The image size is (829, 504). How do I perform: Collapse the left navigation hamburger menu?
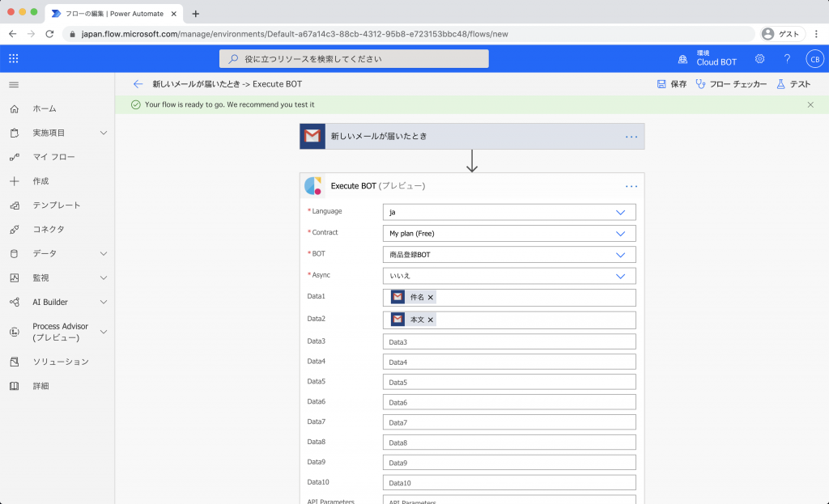point(15,84)
